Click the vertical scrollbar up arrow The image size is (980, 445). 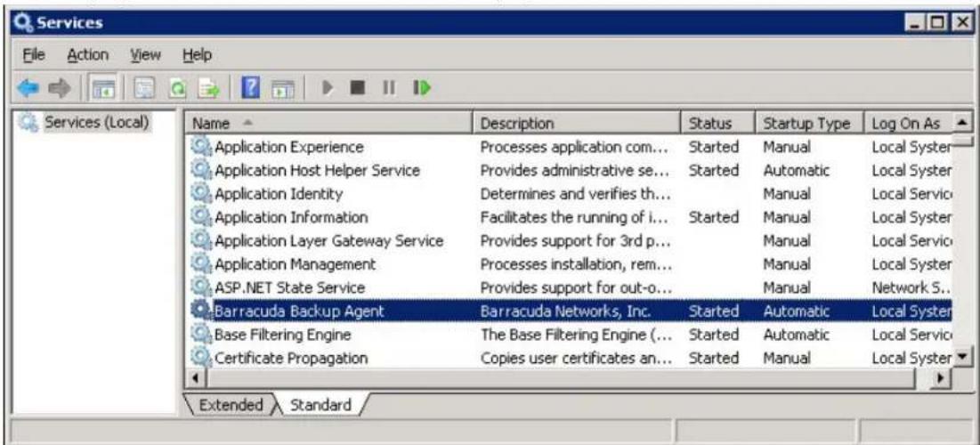click(x=964, y=123)
